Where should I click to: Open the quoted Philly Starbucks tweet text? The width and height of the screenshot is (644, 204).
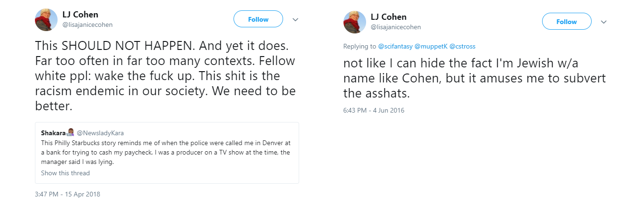pyautogui.click(x=165, y=152)
